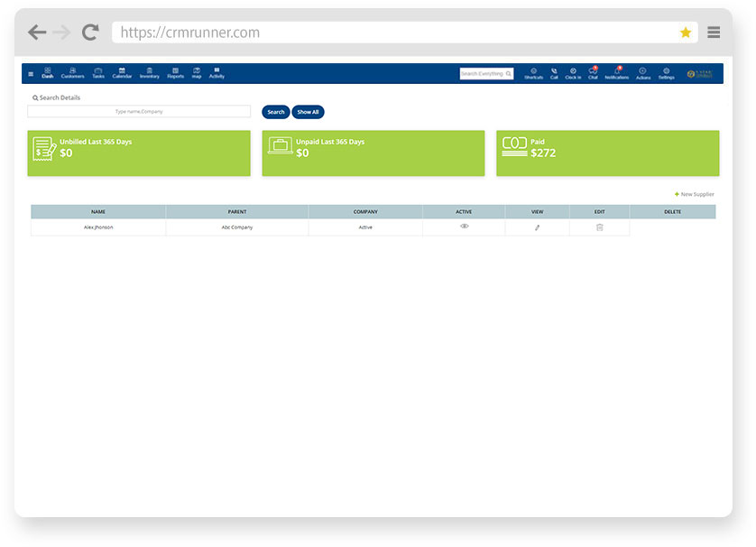756x547 pixels.
Task: Open the Calendar section
Action: pyautogui.click(x=122, y=73)
